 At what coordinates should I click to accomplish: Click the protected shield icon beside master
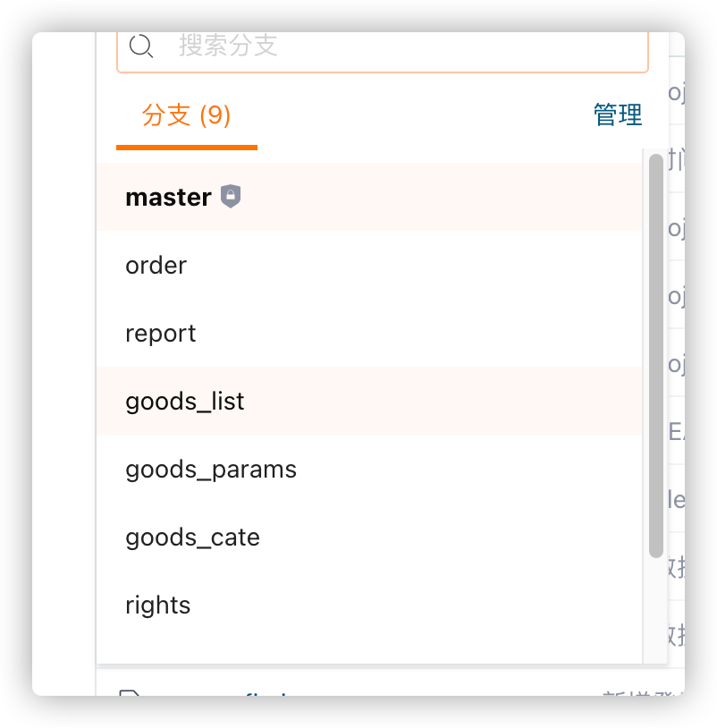point(230,196)
